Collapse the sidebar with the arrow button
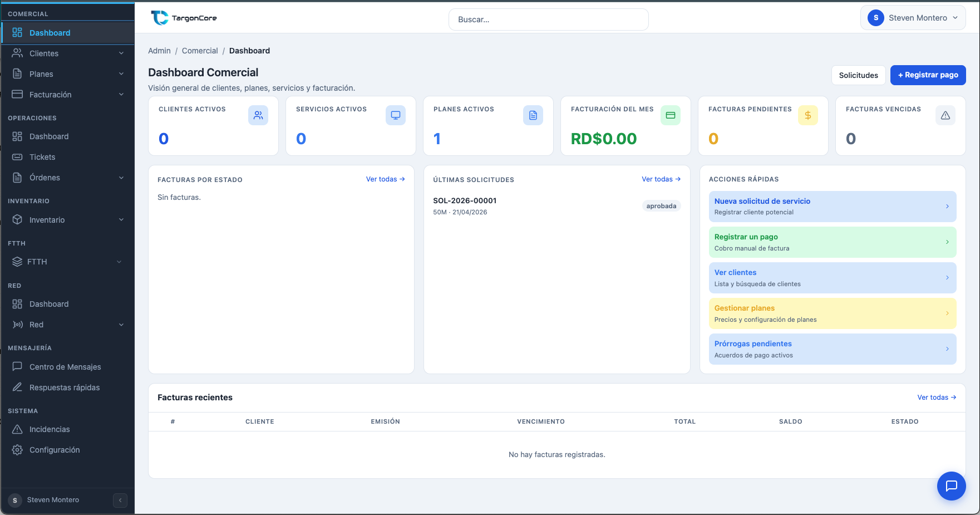The width and height of the screenshot is (980, 515). 120,500
